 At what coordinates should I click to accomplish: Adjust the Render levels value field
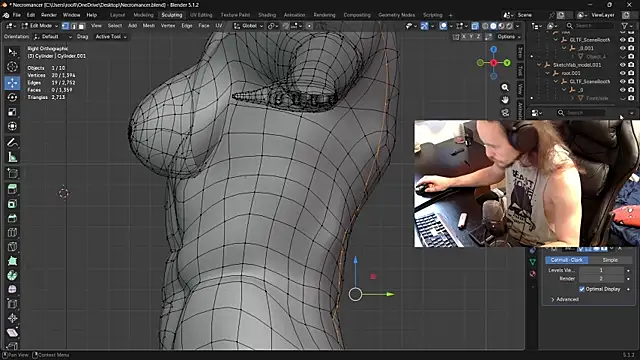(601, 278)
